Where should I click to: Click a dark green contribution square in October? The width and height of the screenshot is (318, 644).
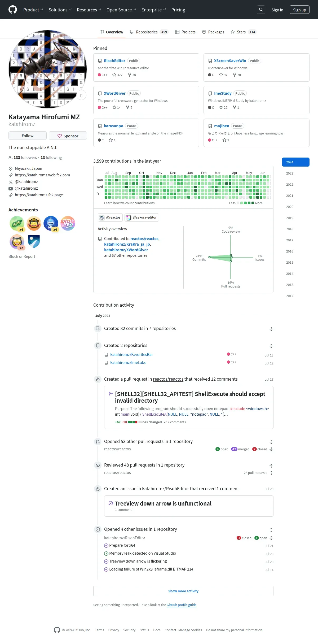click(144, 177)
